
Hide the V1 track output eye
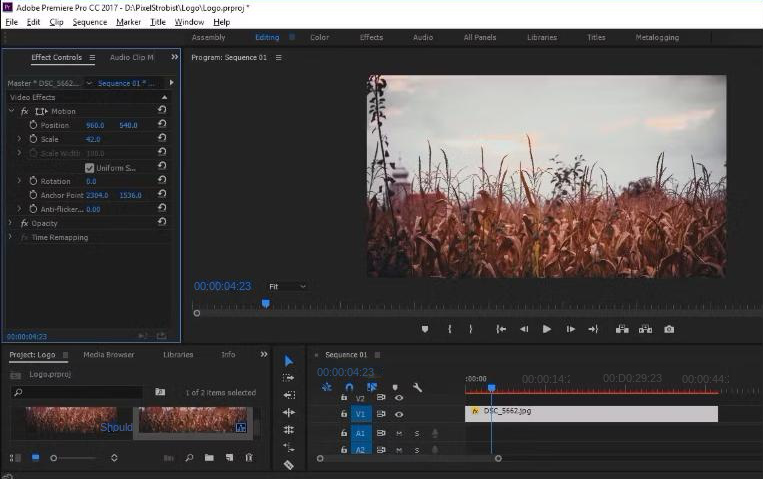coord(399,413)
